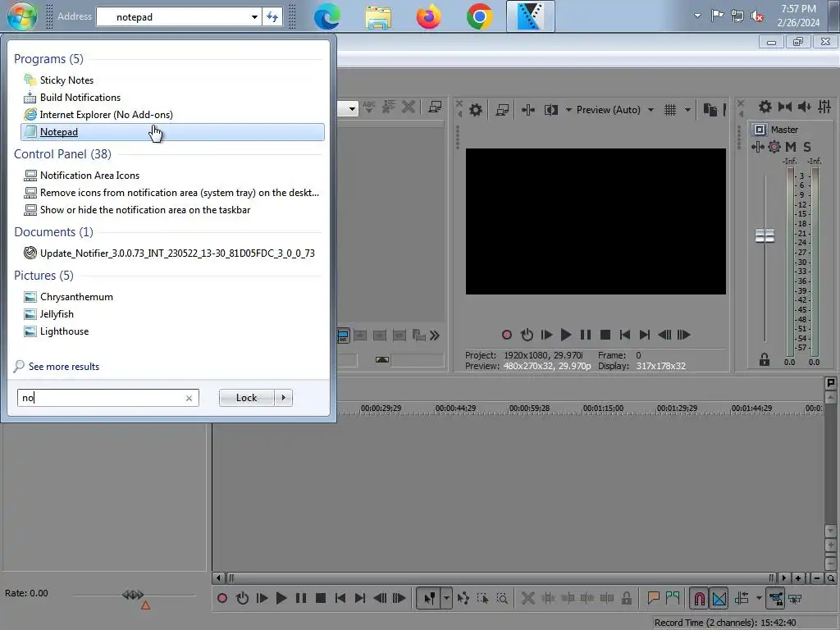Image resolution: width=840 pixels, height=630 pixels.
Task: Click See more results link
Action: coord(64,367)
